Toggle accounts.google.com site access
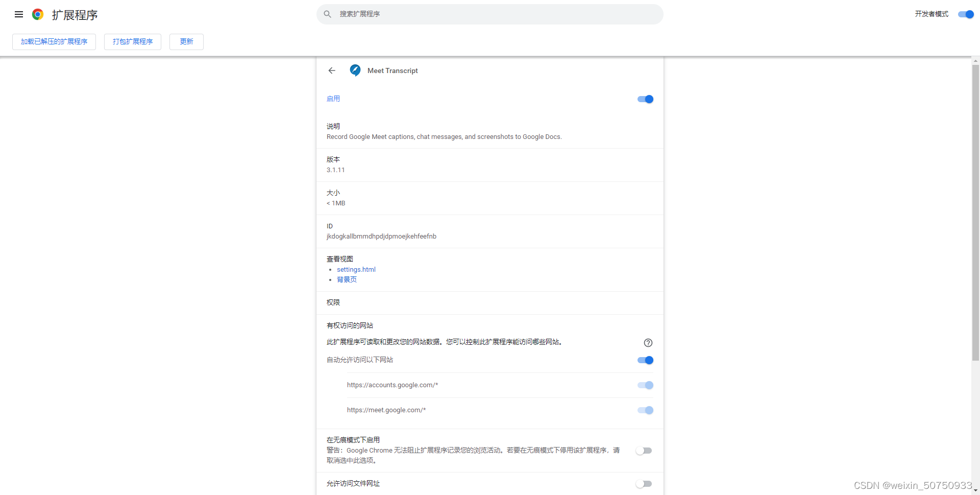 click(645, 385)
